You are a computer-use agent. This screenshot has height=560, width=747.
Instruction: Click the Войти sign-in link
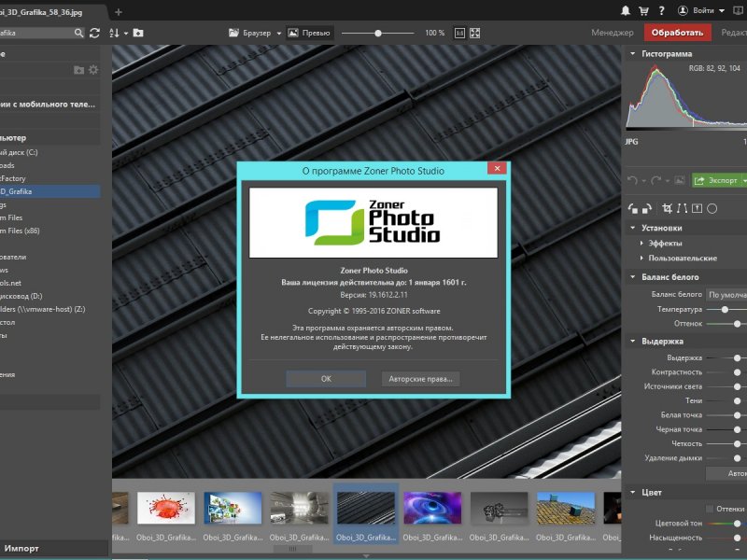(x=704, y=10)
